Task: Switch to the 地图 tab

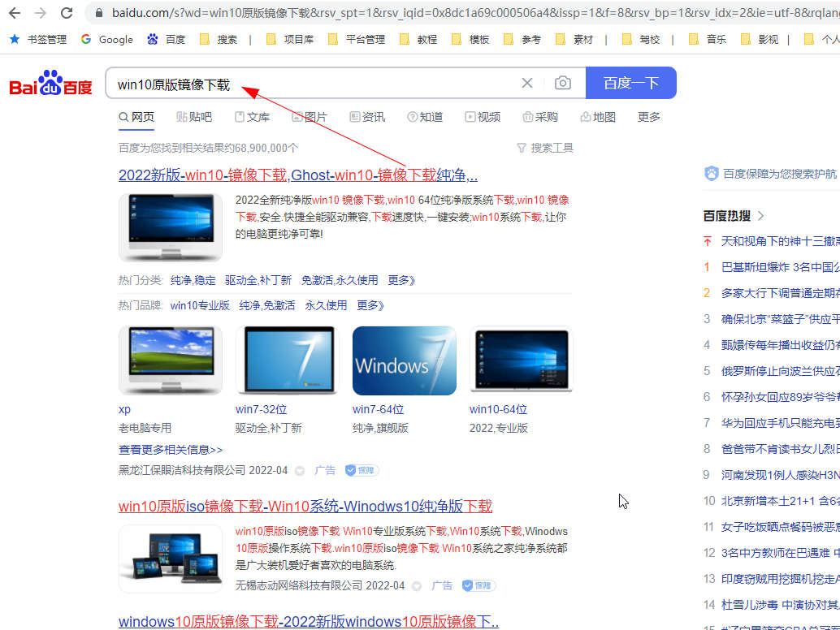Action: point(598,117)
